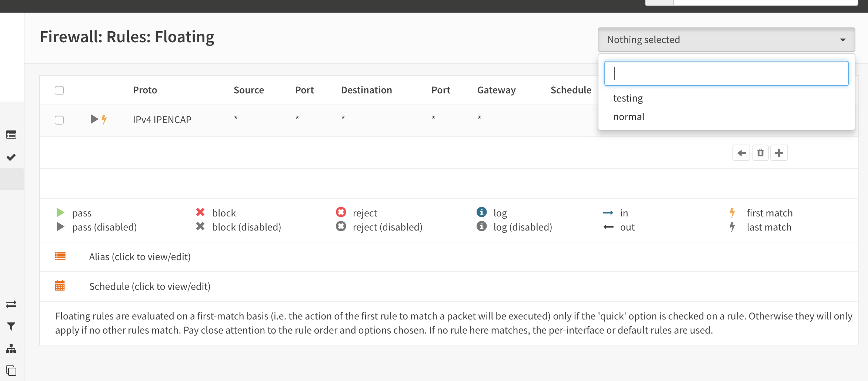This screenshot has width=868, height=381.
Task: Select the normal option in dropdown
Action: [629, 117]
